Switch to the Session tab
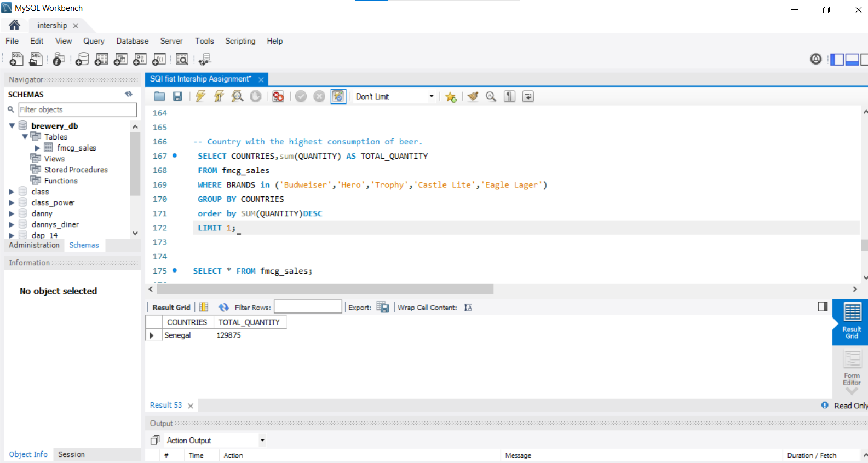The height and width of the screenshot is (463, 868). [x=71, y=454]
